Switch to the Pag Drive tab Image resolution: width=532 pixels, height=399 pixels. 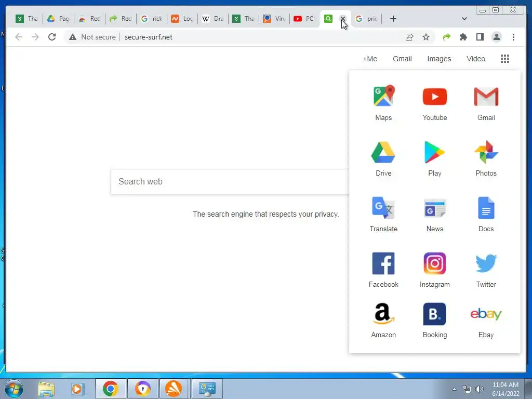pyautogui.click(x=58, y=19)
